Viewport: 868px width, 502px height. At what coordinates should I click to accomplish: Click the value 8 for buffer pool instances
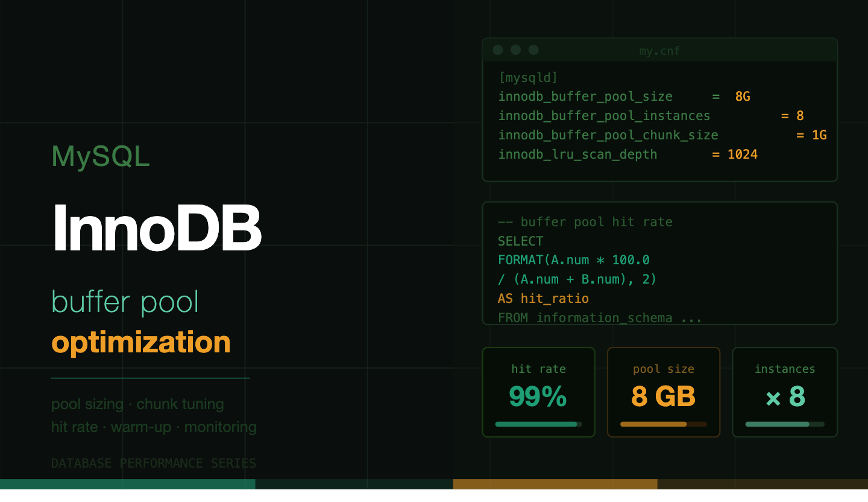800,116
